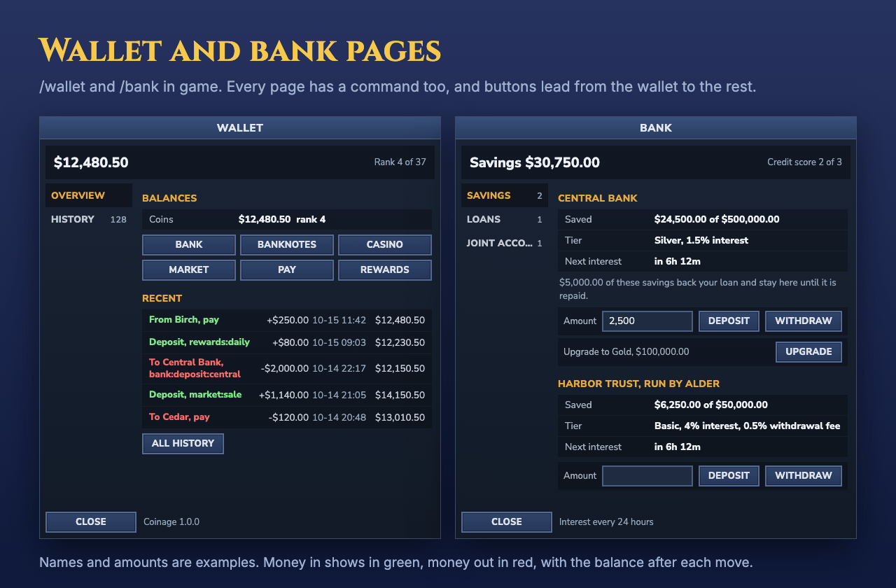
Task: Open the Market button
Action: (189, 270)
